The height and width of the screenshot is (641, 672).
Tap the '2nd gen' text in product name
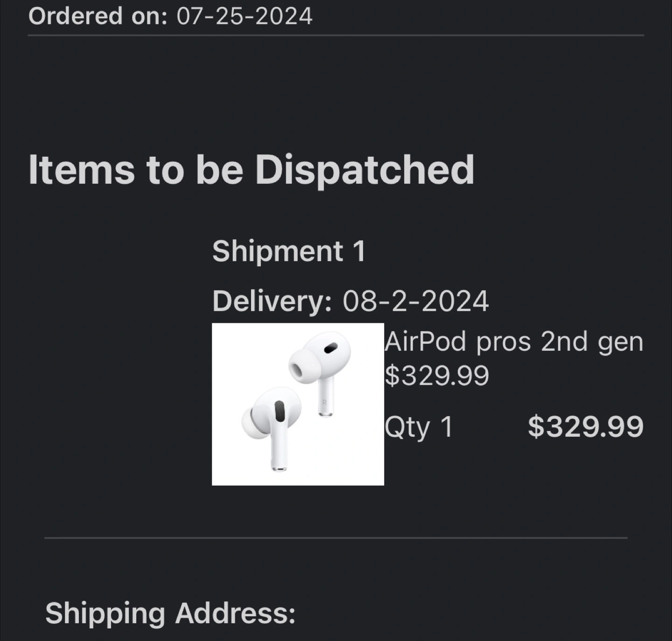[592, 341]
